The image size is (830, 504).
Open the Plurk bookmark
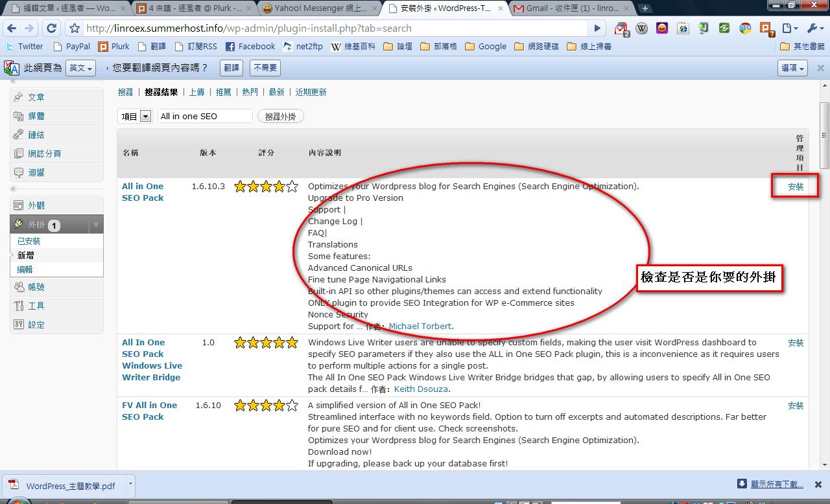click(114, 47)
